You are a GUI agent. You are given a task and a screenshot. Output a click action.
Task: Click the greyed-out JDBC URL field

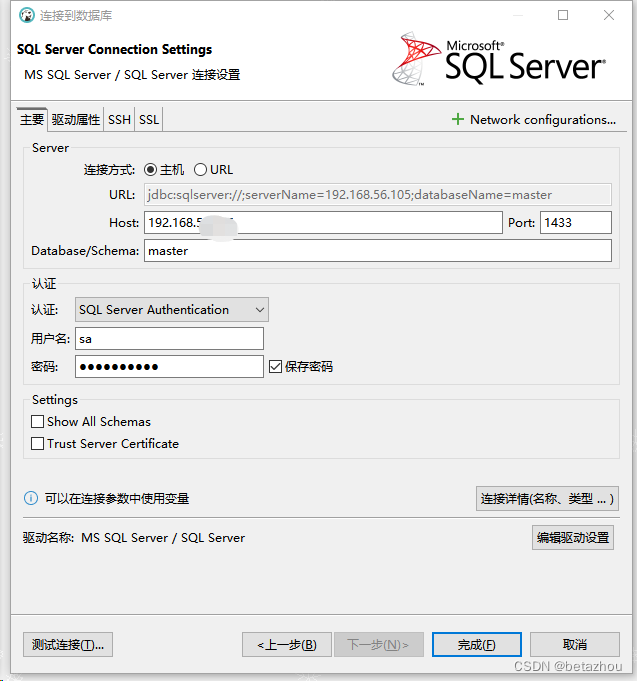click(x=378, y=195)
